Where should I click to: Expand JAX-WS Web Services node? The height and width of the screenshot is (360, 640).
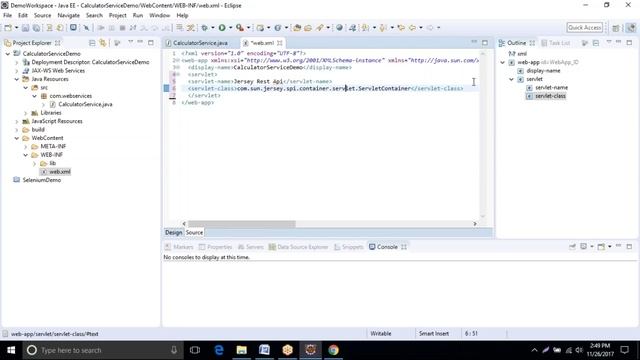click(17, 71)
